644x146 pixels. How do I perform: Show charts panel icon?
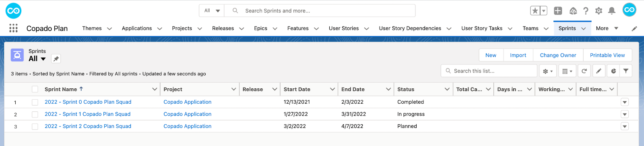click(x=613, y=71)
